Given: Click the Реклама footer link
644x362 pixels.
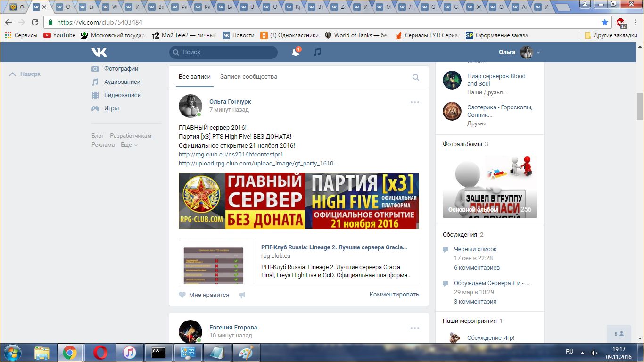Looking at the screenshot, I should (x=103, y=145).
